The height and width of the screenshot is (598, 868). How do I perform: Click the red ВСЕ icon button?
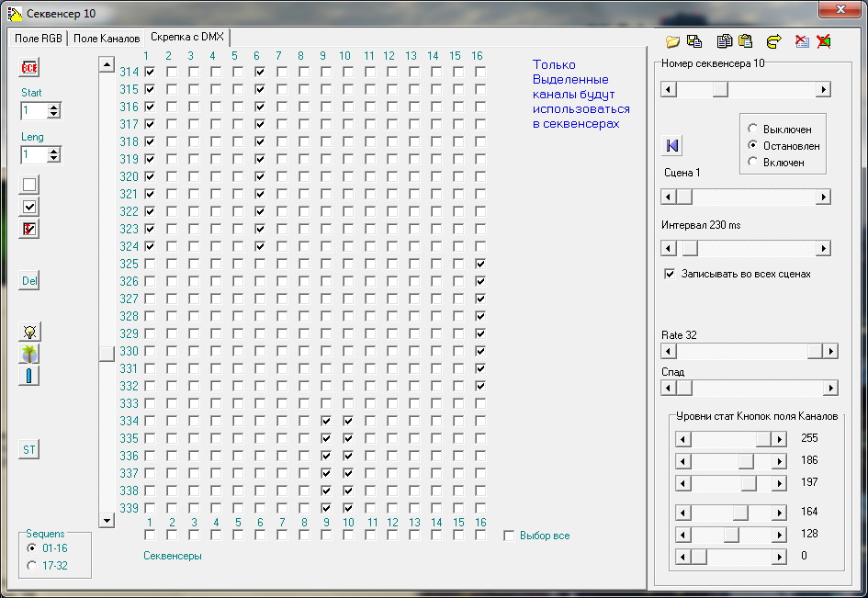click(x=29, y=68)
